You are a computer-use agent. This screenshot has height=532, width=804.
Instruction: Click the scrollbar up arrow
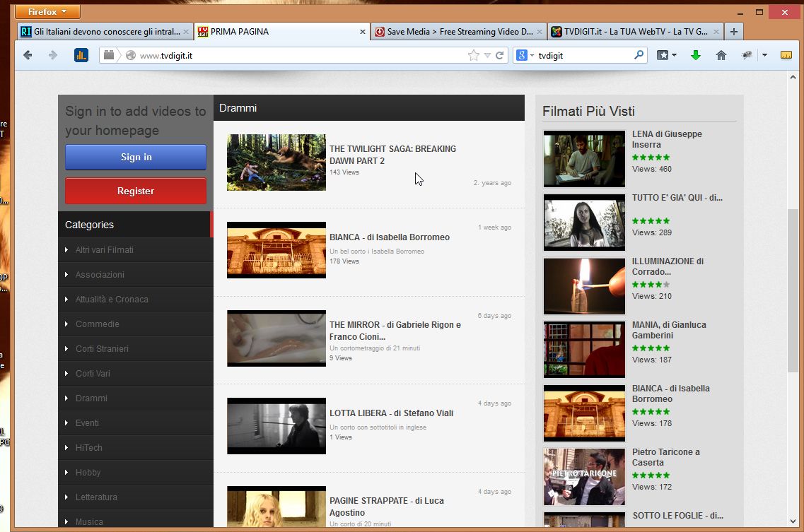[793, 78]
